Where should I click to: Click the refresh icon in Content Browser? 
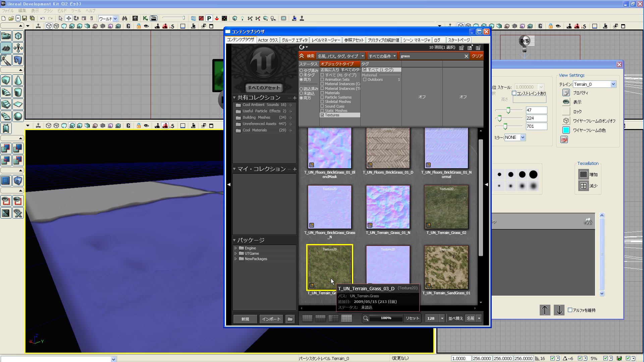[302, 47]
